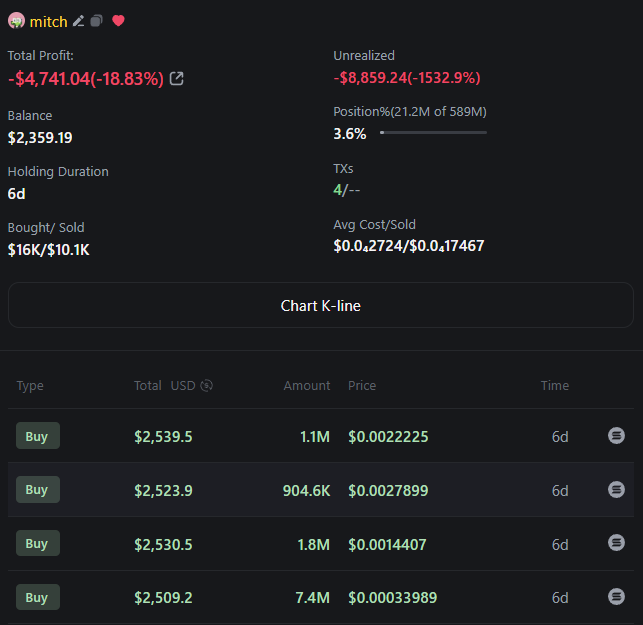Click the Total Profit label
This screenshot has width=643, height=625.
point(41,55)
